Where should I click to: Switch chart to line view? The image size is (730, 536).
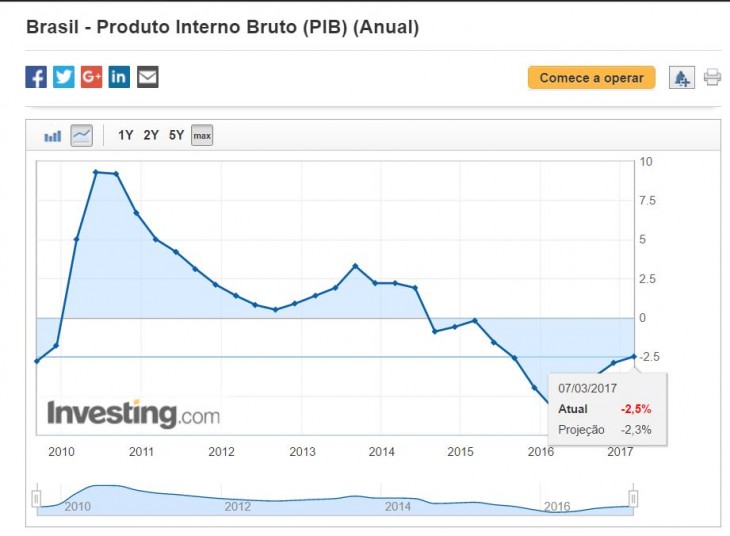pyautogui.click(x=81, y=135)
